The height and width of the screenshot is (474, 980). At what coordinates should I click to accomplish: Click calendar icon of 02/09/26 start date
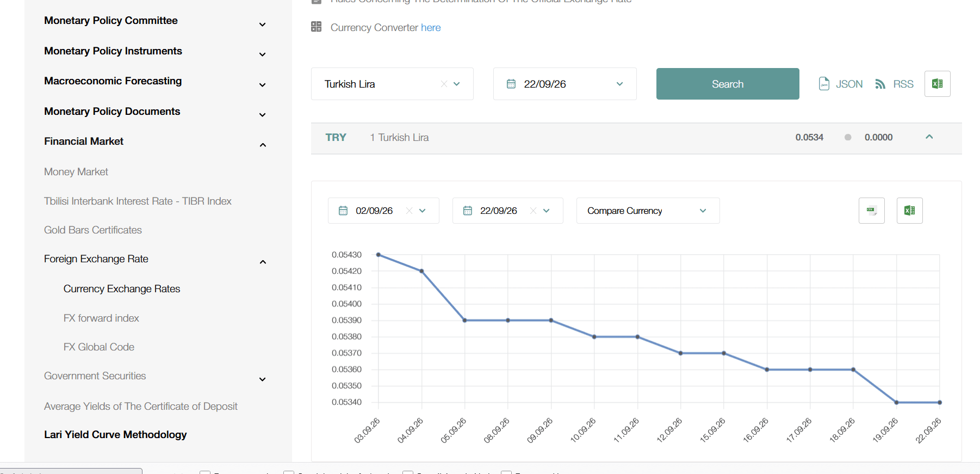point(343,211)
